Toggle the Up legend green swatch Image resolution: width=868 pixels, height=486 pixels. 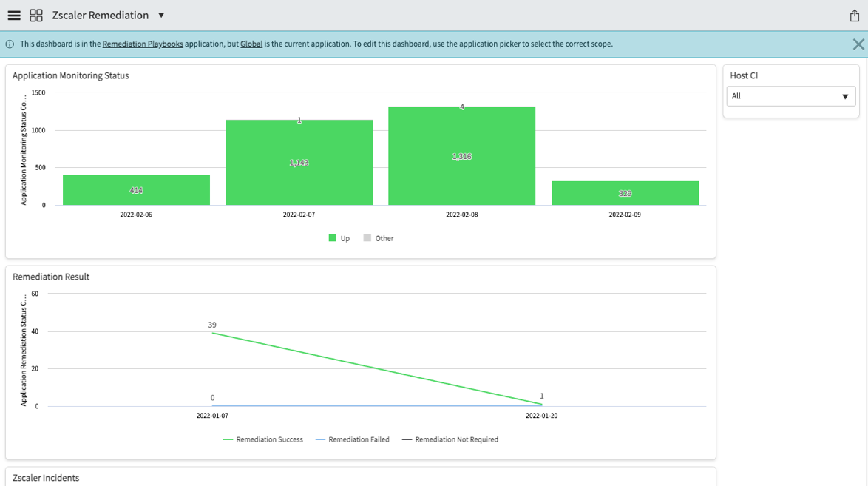(x=332, y=237)
